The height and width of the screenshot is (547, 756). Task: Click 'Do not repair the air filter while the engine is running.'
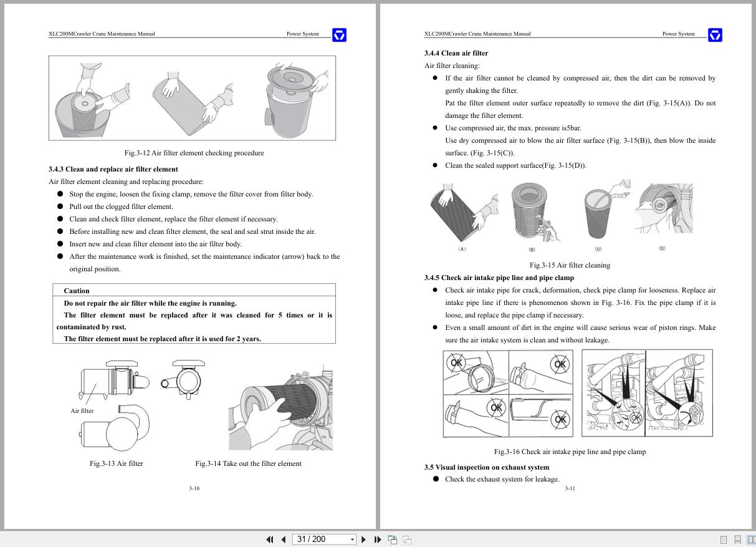(x=150, y=303)
